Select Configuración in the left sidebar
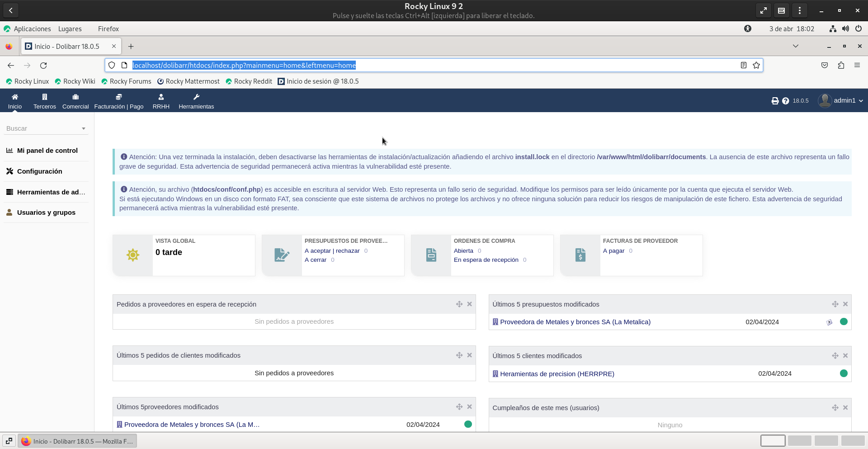Viewport: 868px width, 449px height. pyautogui.click(x=40, y=171)
